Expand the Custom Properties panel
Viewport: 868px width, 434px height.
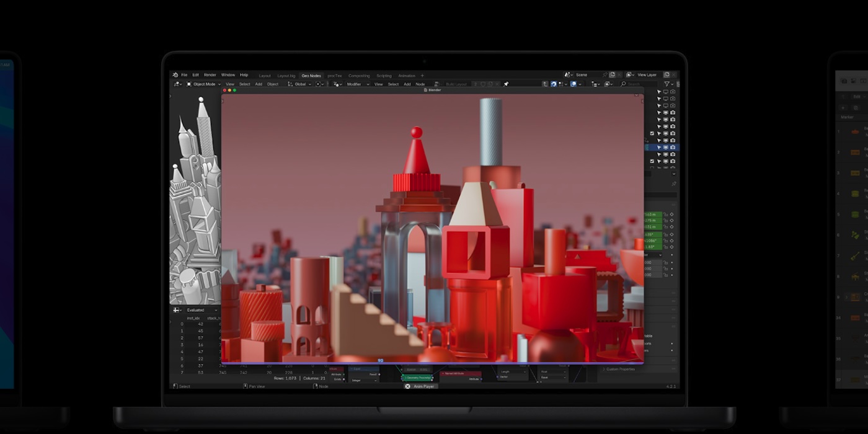620,369
